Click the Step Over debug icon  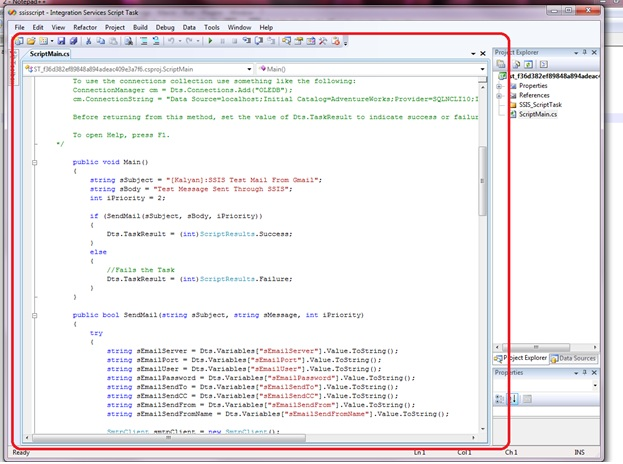pos(259,41)
